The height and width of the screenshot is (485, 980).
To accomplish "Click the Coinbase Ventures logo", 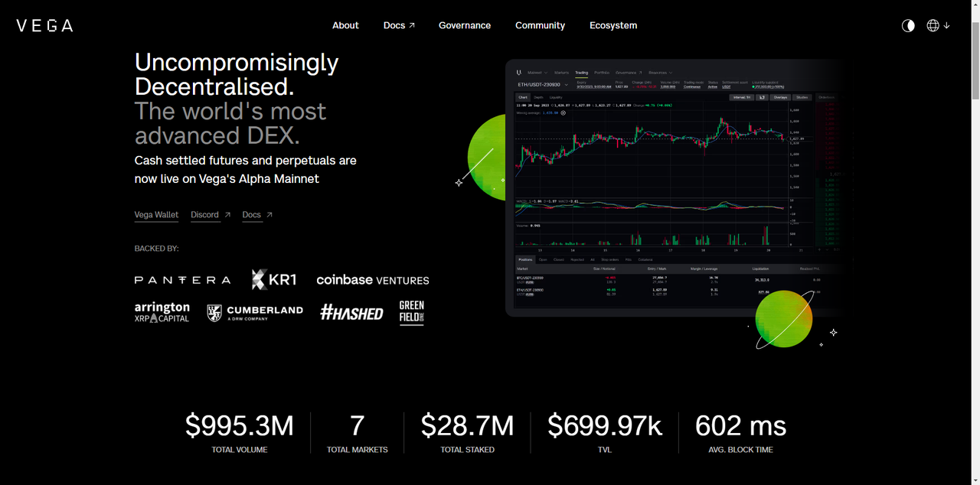I will (x=373, y=280).
